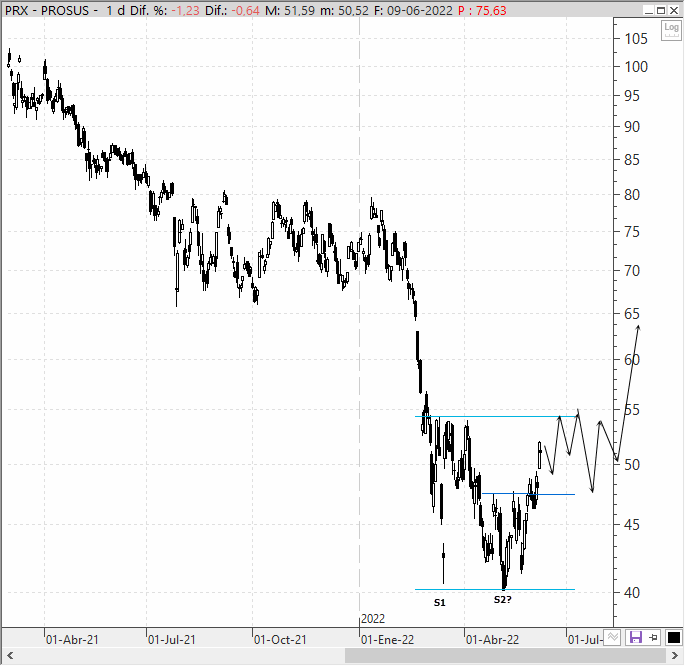Click the 65 price axis label
This screenshot has height=666, width=685.
tap(632, 314)
